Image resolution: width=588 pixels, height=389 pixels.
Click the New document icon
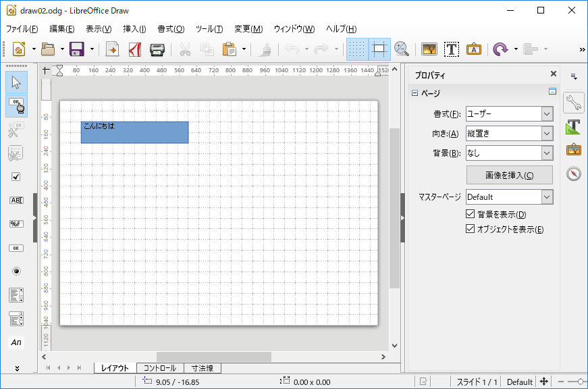(x=19, y=49)
